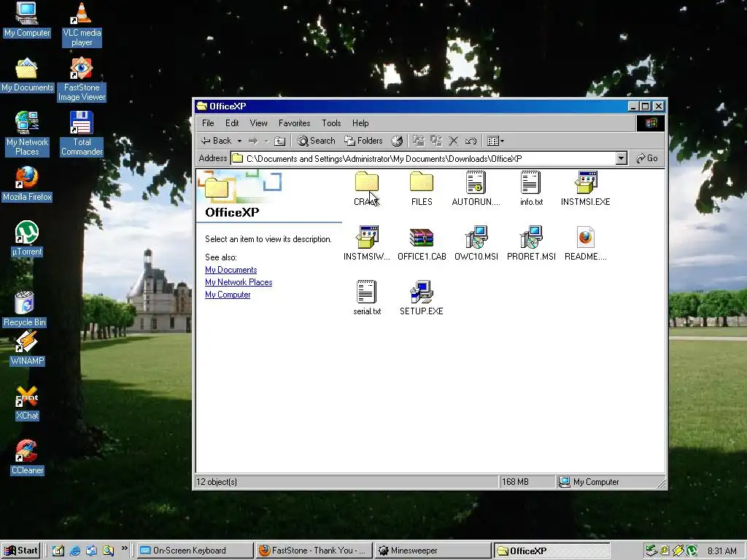Open the View menu
Screen dimensions: 747x560
coord(259,123)
